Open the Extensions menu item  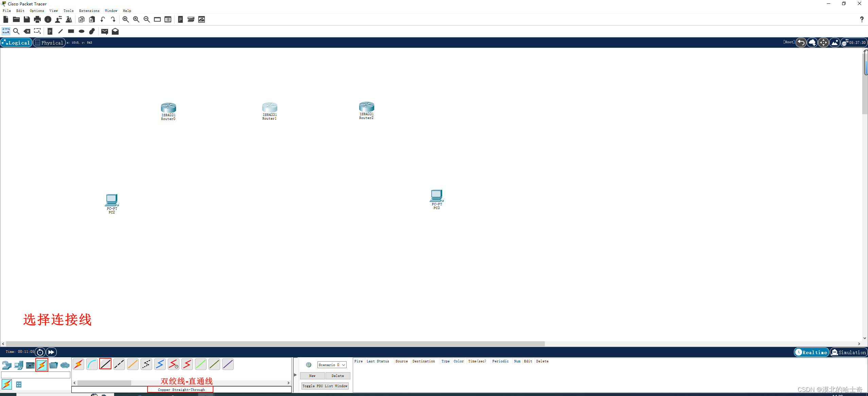89,11
